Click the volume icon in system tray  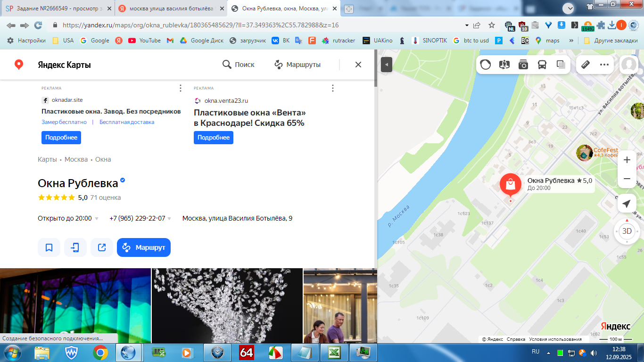pyautogui.click(x=594, y=352)
